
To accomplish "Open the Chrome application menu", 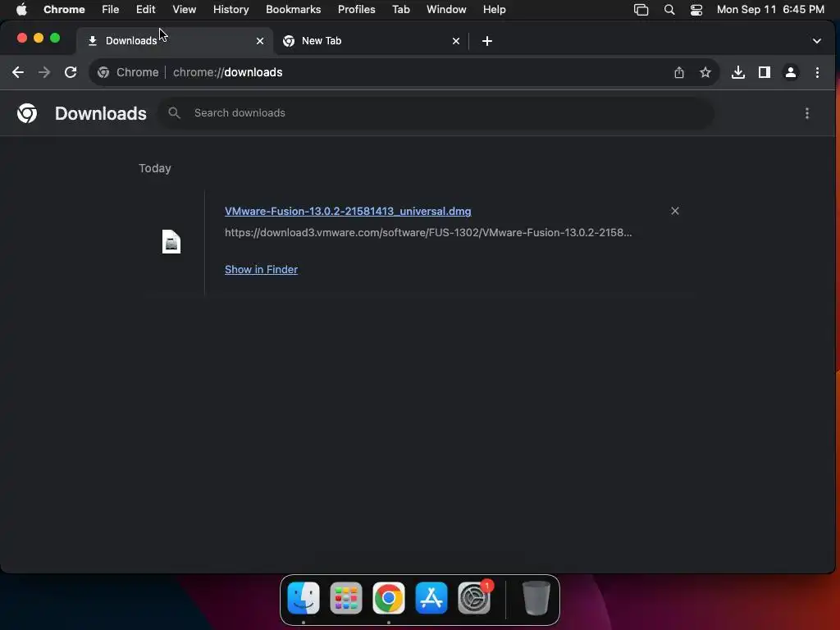I will (x=64, y=10).
